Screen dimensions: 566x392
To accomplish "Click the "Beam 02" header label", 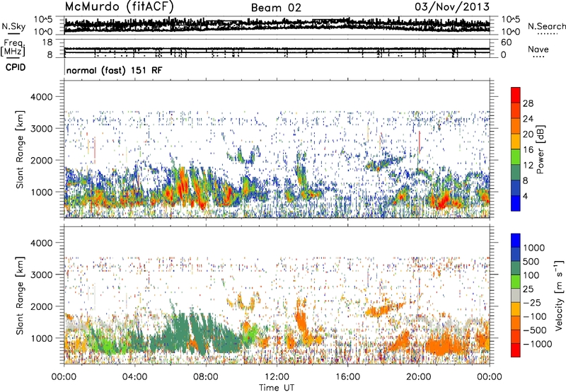I will pyautogui.click(x=276, y=8).
